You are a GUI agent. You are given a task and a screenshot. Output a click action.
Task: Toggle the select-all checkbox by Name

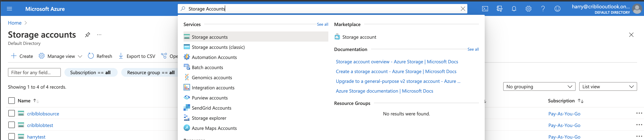coord(12,101)
